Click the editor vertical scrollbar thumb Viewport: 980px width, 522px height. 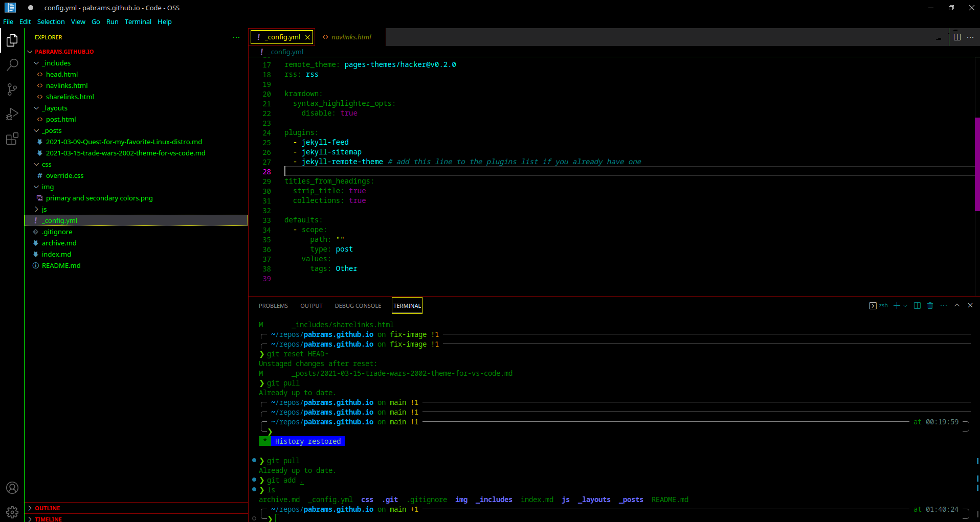pos(977,164)
